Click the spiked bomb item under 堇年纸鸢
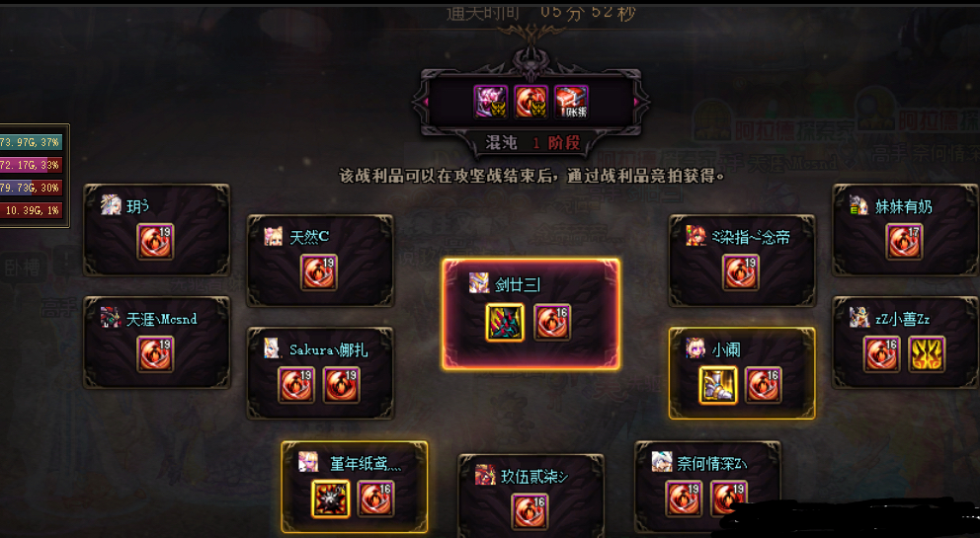Viewport: 980px width, 538px height. point(330,499)
